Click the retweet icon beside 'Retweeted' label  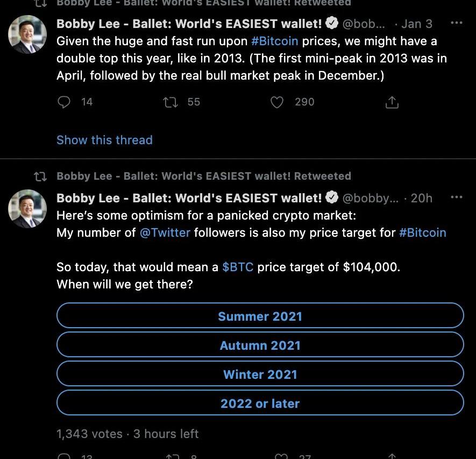(40, 176)
